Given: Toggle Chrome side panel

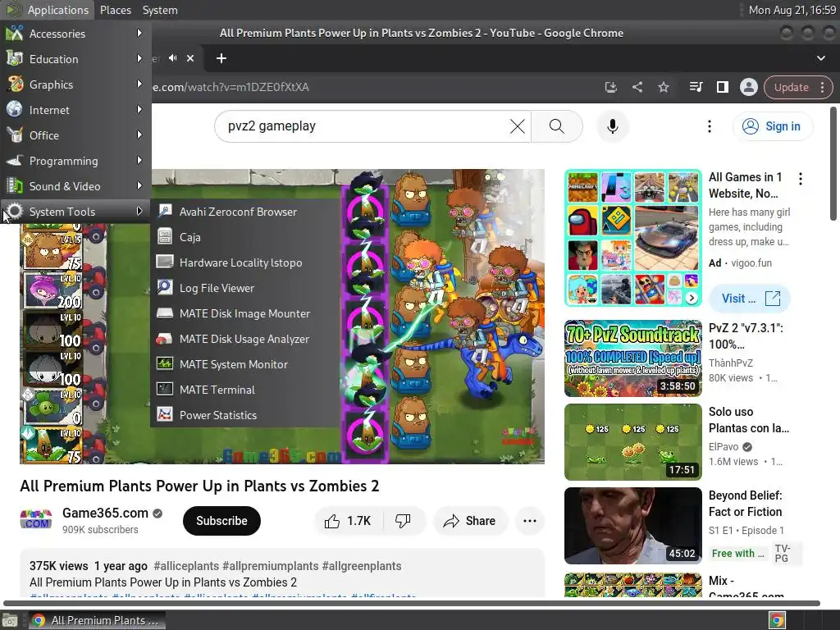Looking at the screenshot, I should click(x=722, y=87).
